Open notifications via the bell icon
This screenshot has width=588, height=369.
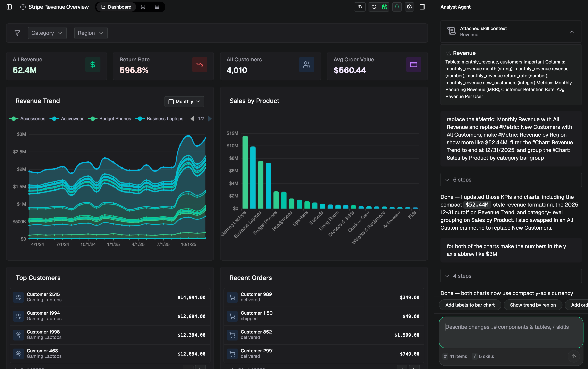click(397, 7)
